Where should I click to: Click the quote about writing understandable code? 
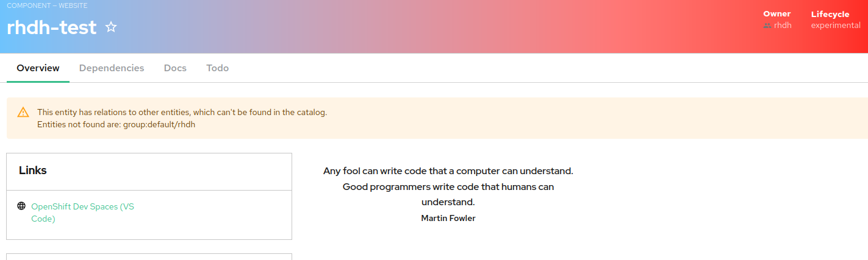(x=448, y=186)
